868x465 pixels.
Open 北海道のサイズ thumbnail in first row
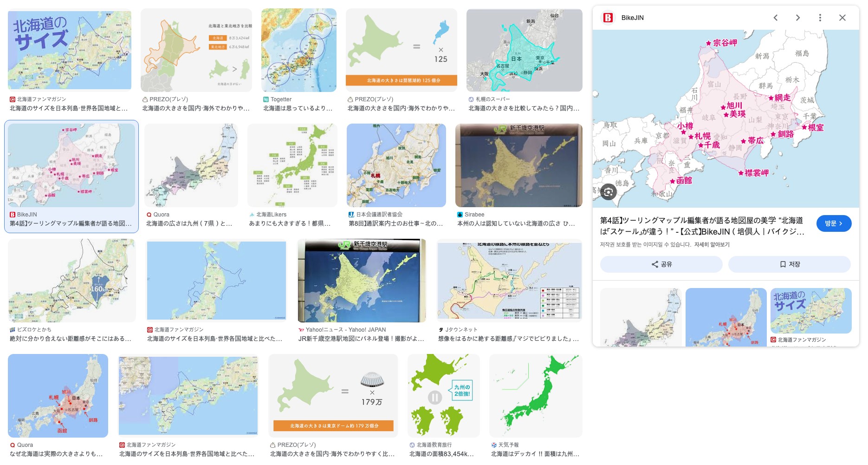70,50
